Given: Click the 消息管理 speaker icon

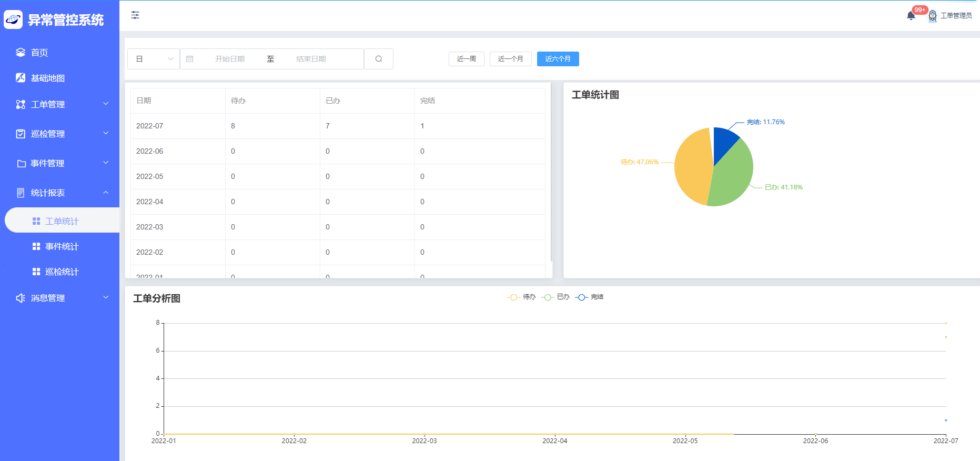Looking at the screenshot, I should 21,298.
